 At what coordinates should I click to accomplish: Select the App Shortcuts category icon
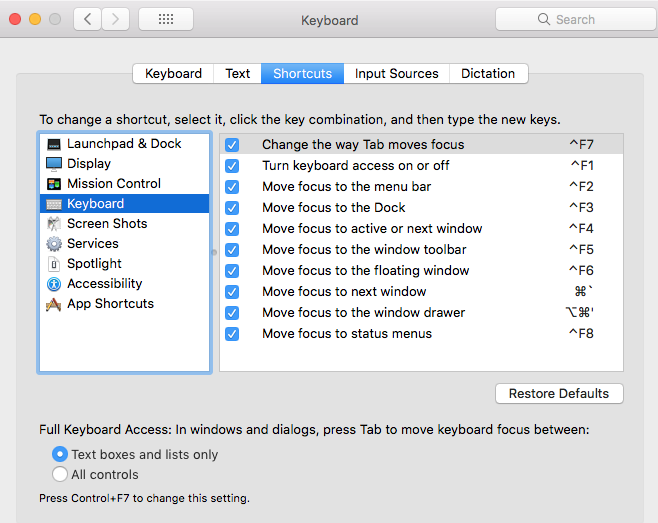coord(54,304)
